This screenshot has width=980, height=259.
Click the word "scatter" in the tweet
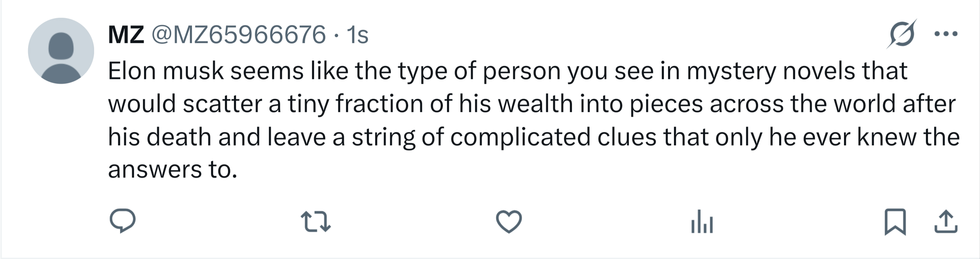tap(222, 104)
